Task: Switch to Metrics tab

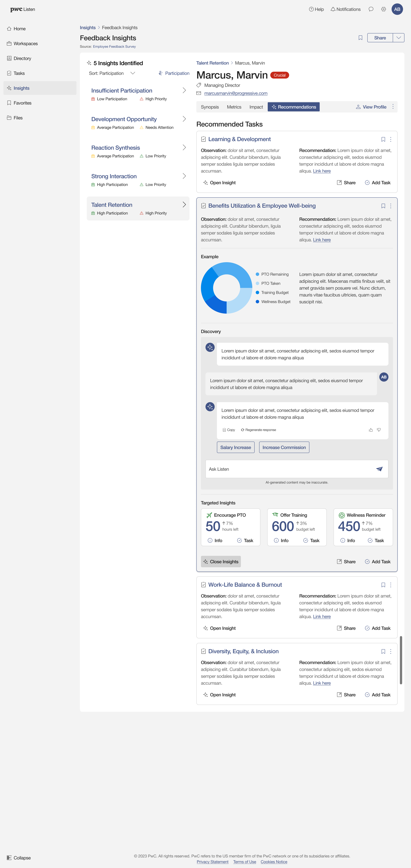Action: tap(234, 107)
